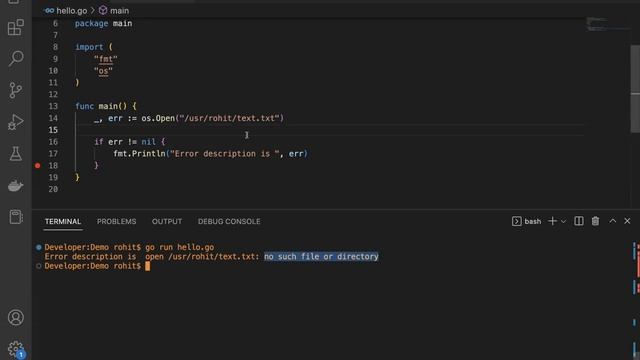Click the editor vertical scrollbar
Screen dimensions: 640x360
[x=635, y=88]
